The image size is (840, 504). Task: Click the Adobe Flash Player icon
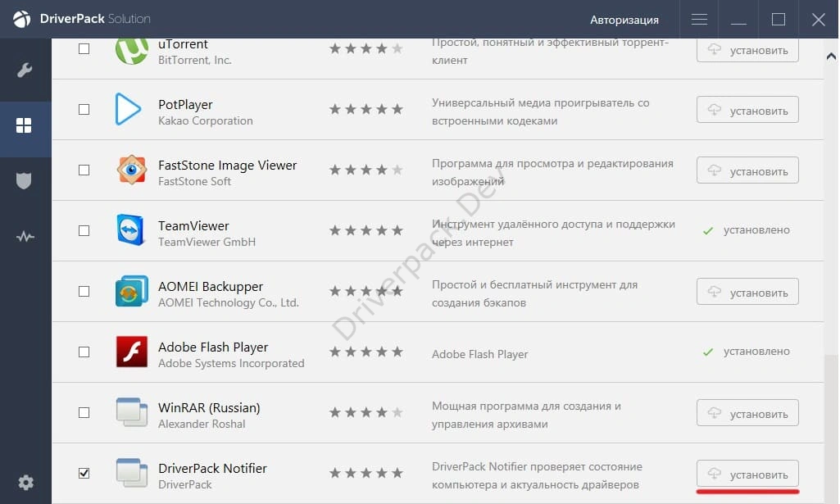[x=132, y=352]
